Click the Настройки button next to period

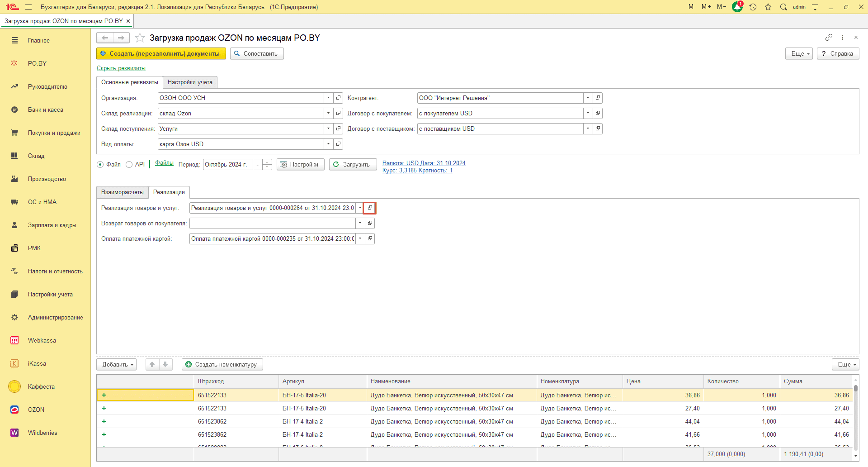[300, 164]
